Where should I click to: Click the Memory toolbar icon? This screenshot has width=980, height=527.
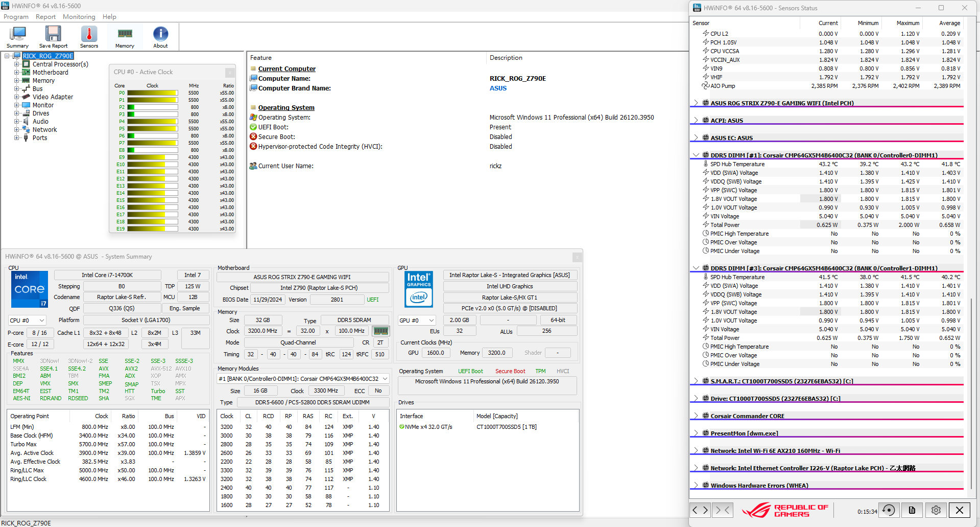125,37
